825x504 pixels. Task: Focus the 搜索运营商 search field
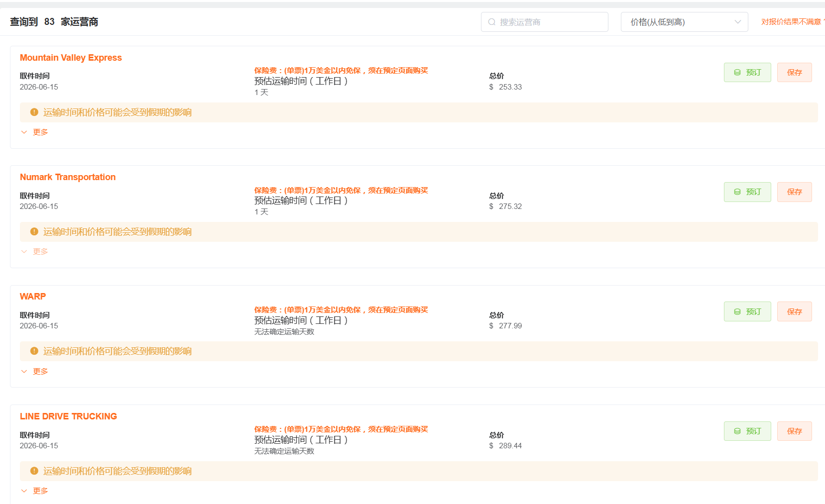tap(544, 22)
